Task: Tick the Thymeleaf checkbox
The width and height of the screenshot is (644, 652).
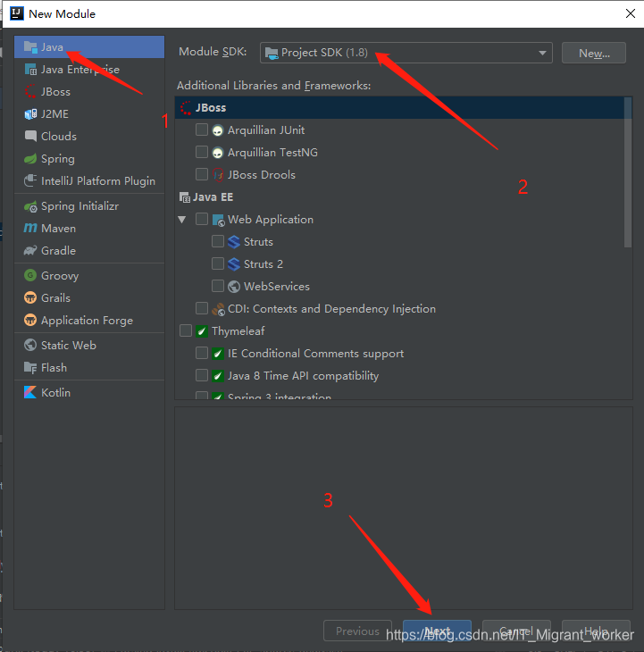Action: (x=186, y=330)
